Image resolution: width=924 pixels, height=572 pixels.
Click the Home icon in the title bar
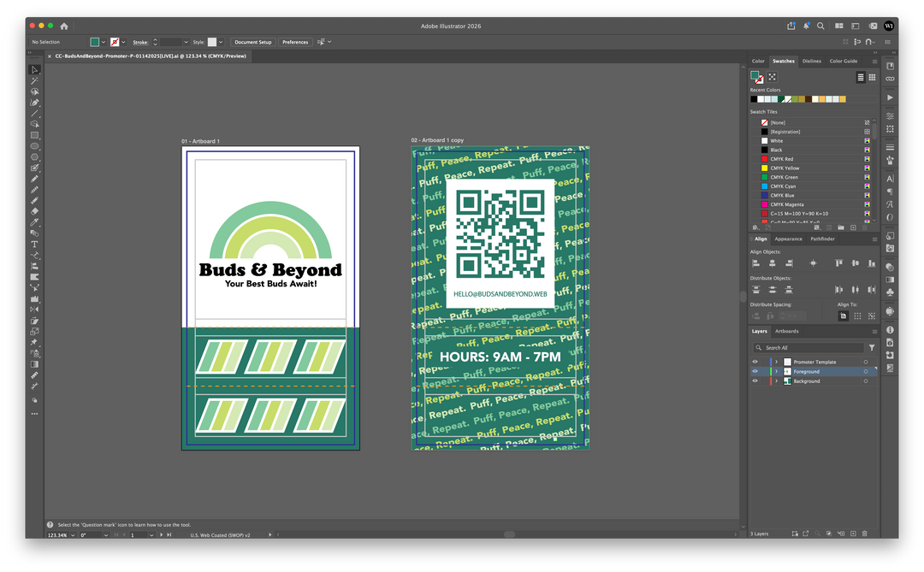pyautogui.click(x=63, y=26)
